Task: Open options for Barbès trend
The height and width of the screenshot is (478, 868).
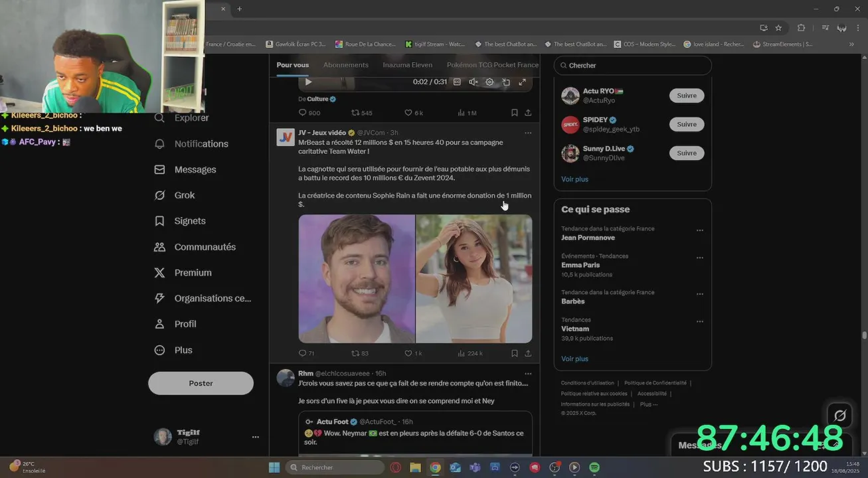Action: pyautogui.click(x=699, y=294)
